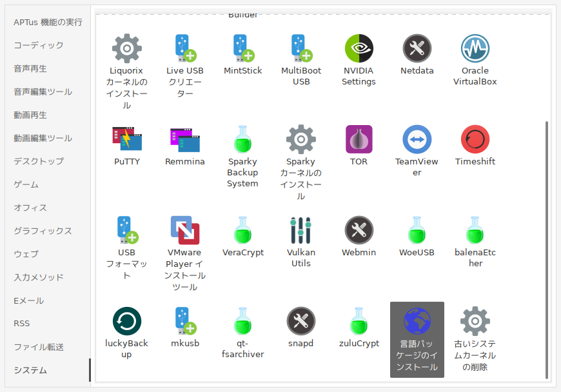Screen dimensions: 561x392
Task: Click language package install globe icon
Action: 417,321
